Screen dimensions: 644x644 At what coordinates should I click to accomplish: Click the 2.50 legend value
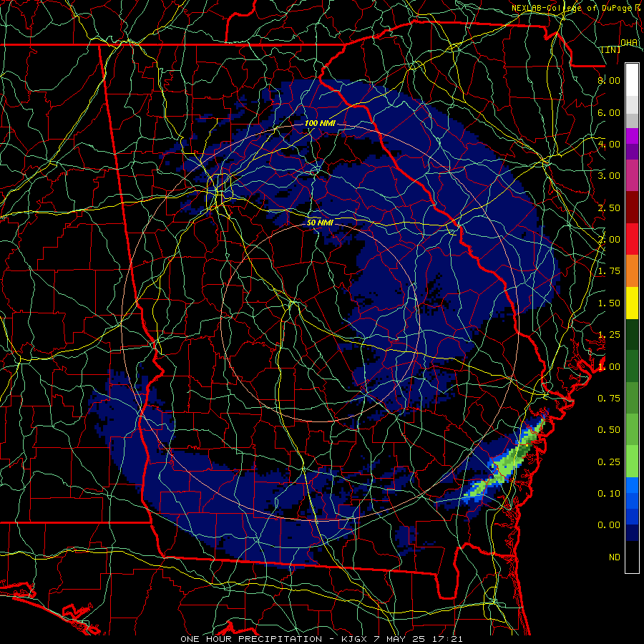click(609, 208)
